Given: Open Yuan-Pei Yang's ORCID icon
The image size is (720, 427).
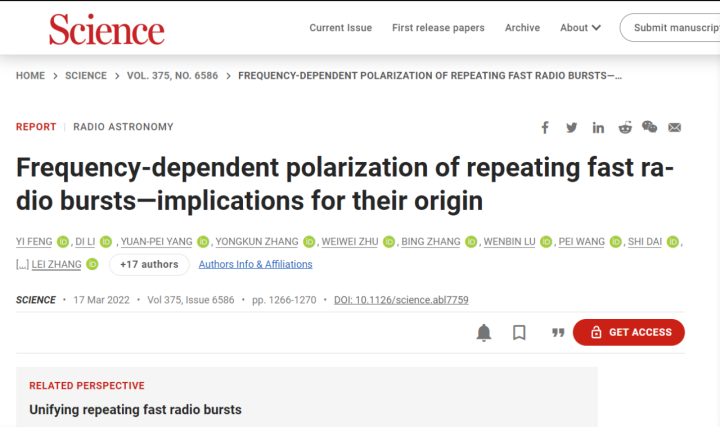Looking at the screenshot, I should point(203,242).
